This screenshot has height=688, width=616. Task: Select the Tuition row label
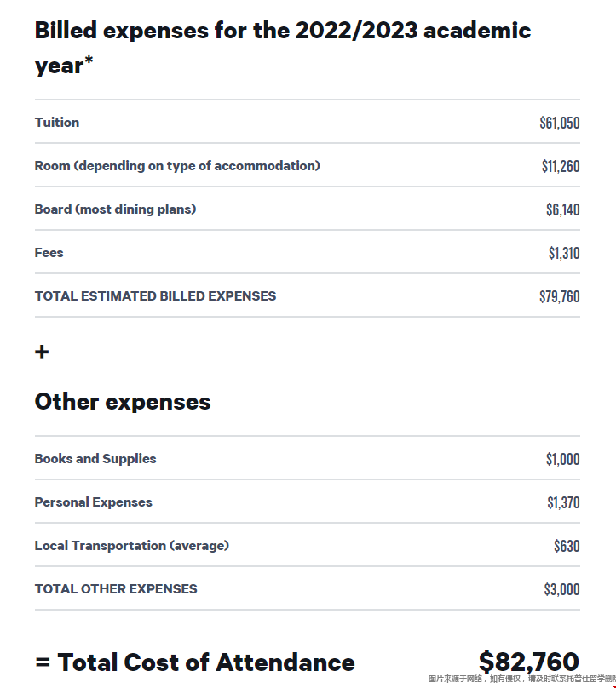[x=57, y=123]
